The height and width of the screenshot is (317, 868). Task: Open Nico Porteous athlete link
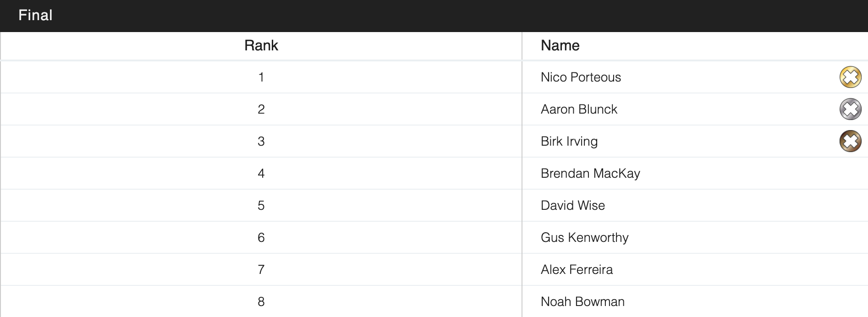(581, 77)
